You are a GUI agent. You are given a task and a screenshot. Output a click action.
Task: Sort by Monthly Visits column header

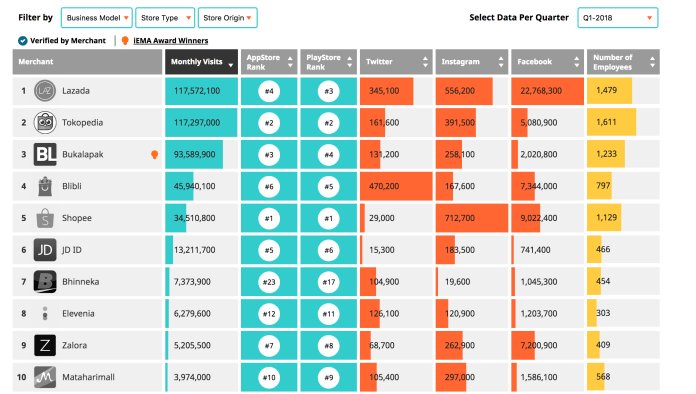[x=202, y=62]
